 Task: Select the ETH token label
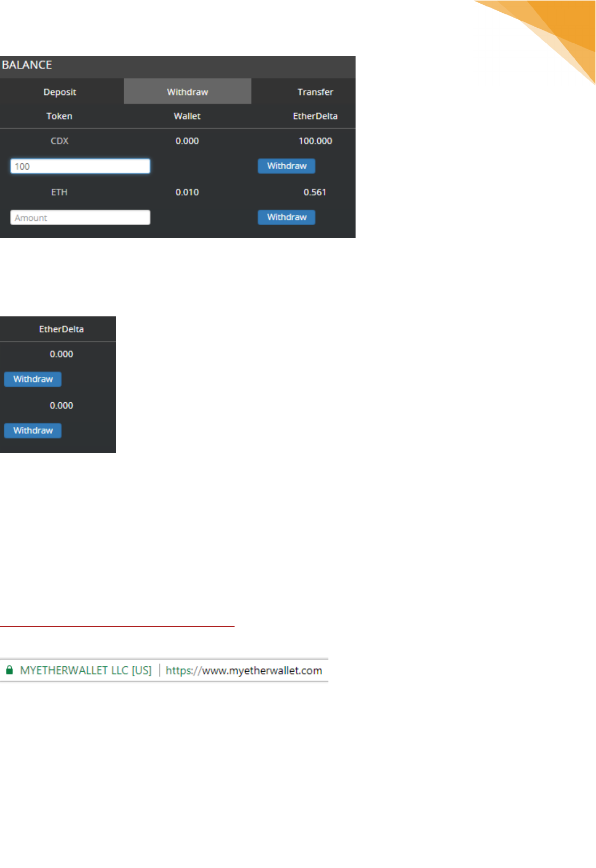click(x=59, y=192)
